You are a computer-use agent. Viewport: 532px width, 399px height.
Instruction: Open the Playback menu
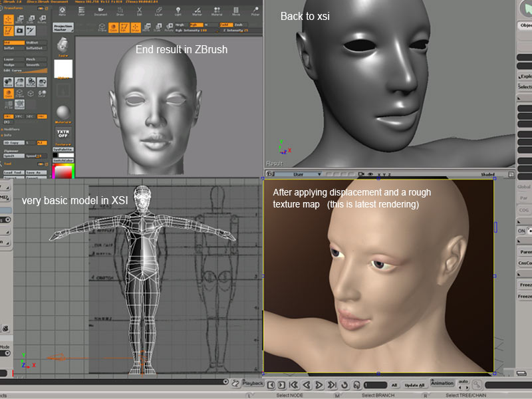coord(253,383)
